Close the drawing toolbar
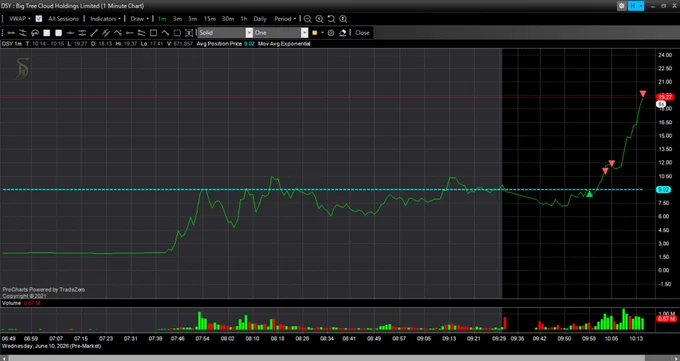 (x=362, y=33)
